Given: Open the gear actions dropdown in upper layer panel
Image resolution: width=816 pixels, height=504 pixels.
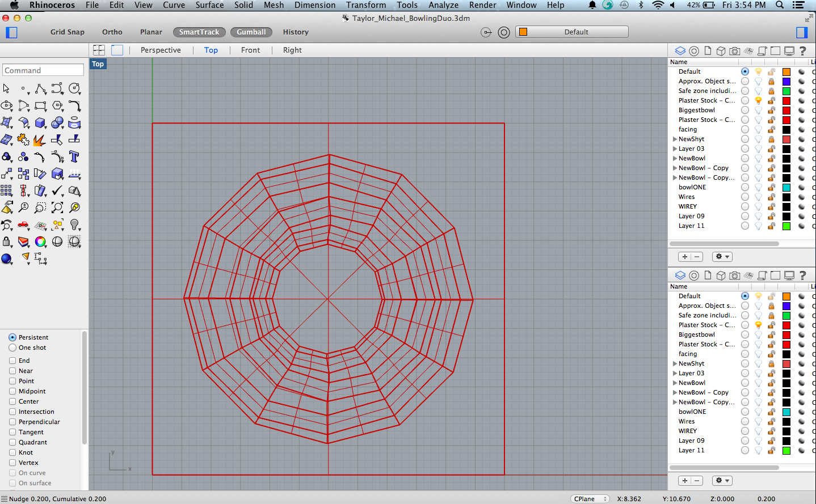Looking at the screenshot, I should pos(722,257).
